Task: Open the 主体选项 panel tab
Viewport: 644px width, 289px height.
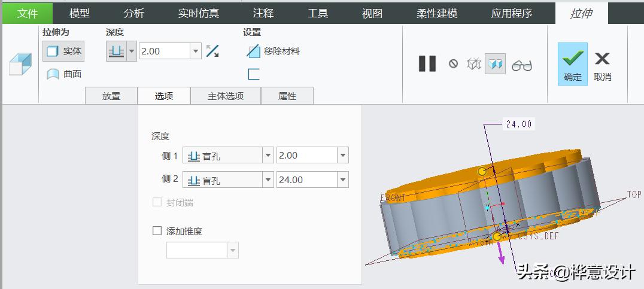Action: tap(226, 96)
